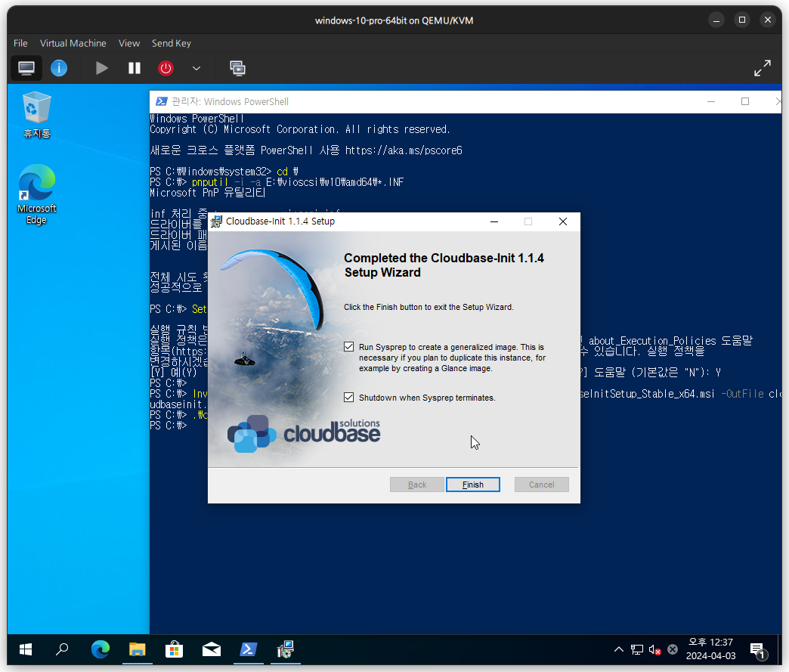Open the clock and date flyout
The width and height of the screenshot is (789, 672).
coord(710,649)
